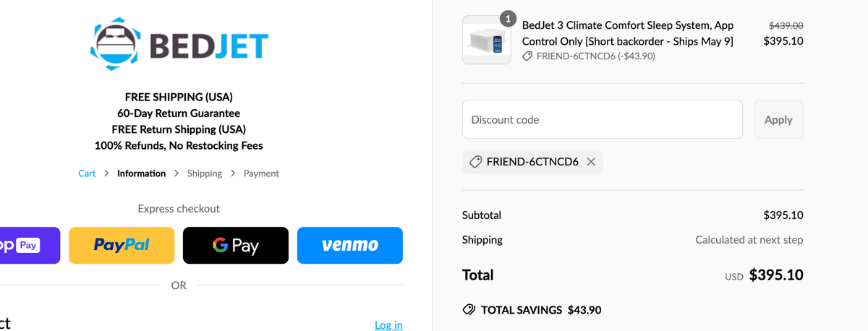Screen dimensions: 868x331
Task: Click the BEDJET wordmark text
Action: coord(208,45)
